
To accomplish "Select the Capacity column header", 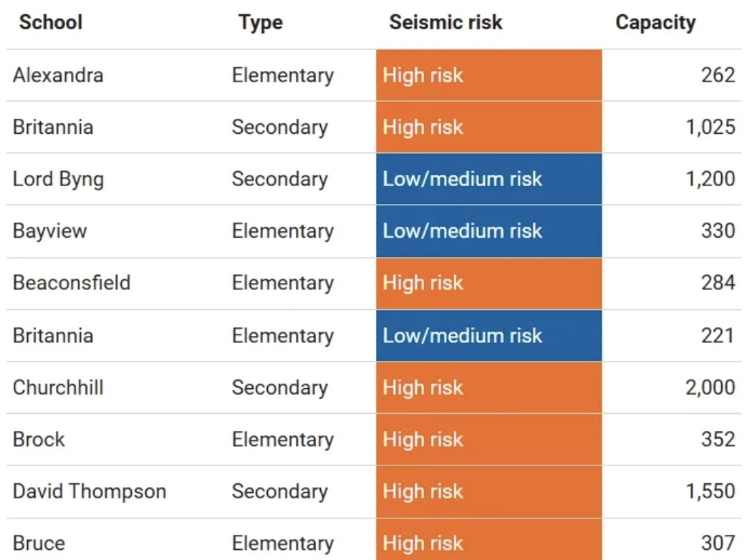I will [655, 22].
